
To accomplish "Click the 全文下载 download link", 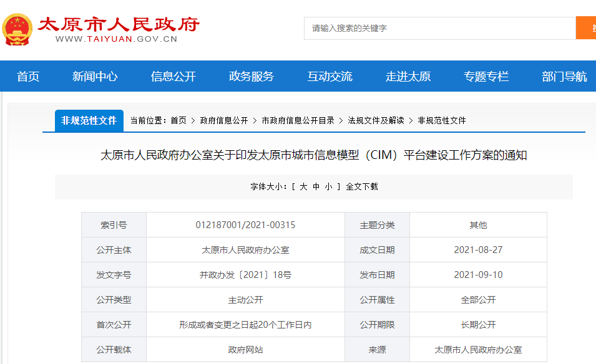I will click(362, 187).
